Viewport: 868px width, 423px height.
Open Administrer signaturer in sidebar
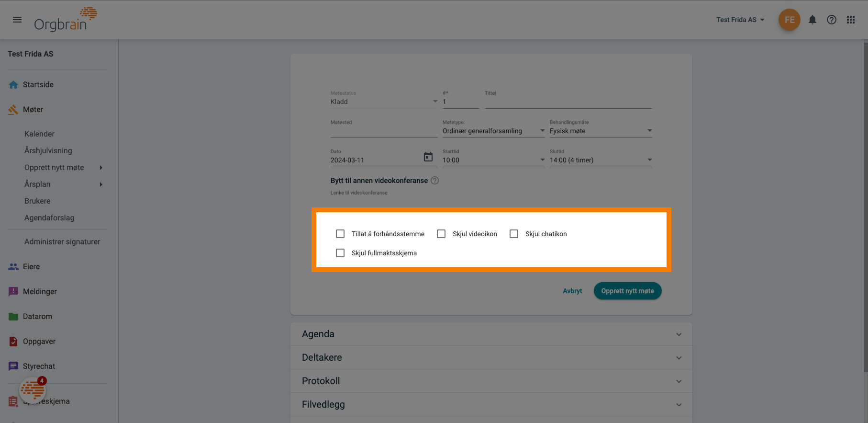(62, 242)
